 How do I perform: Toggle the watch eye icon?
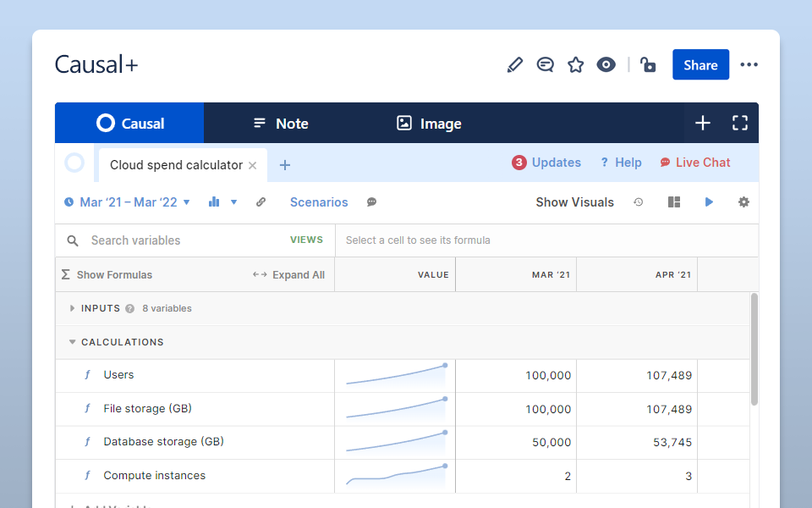click(606, 65)
